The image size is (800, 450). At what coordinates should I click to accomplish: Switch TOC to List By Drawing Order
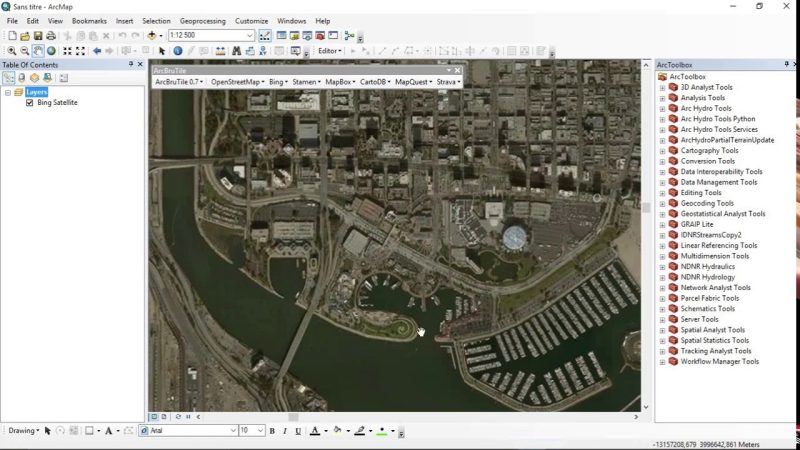click(x=9, y=78)
